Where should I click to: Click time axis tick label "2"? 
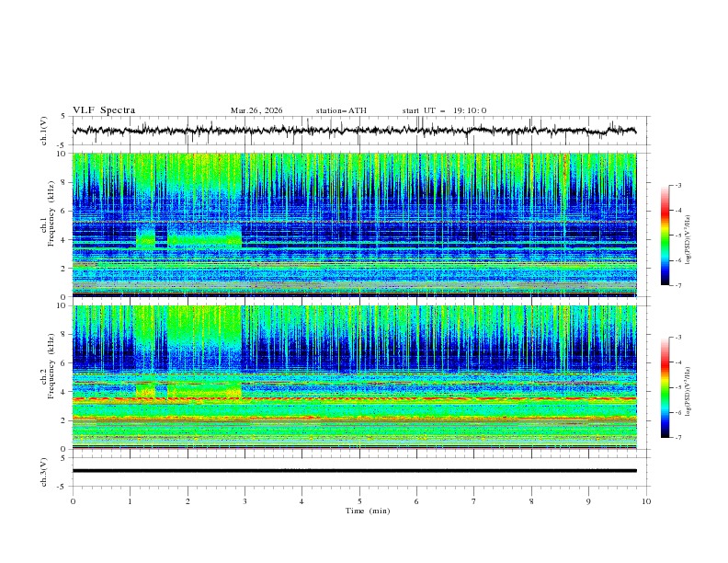(x=188, y=501)
